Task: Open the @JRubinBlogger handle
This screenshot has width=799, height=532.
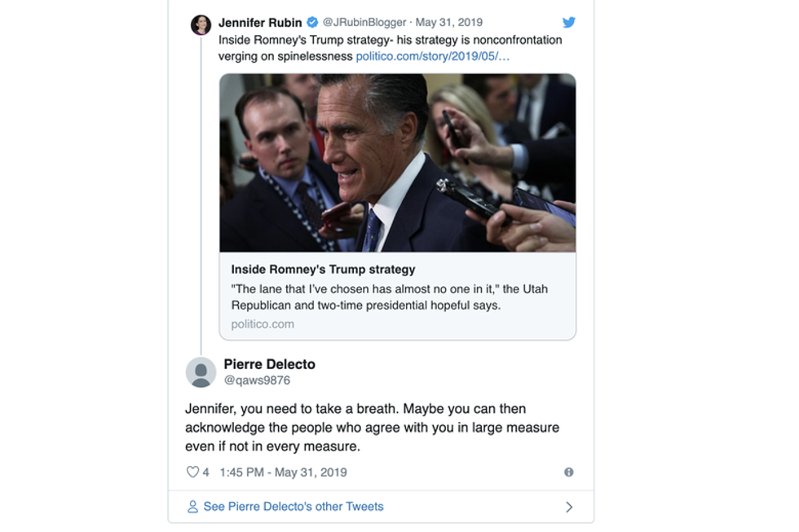Action: [364, 23]
